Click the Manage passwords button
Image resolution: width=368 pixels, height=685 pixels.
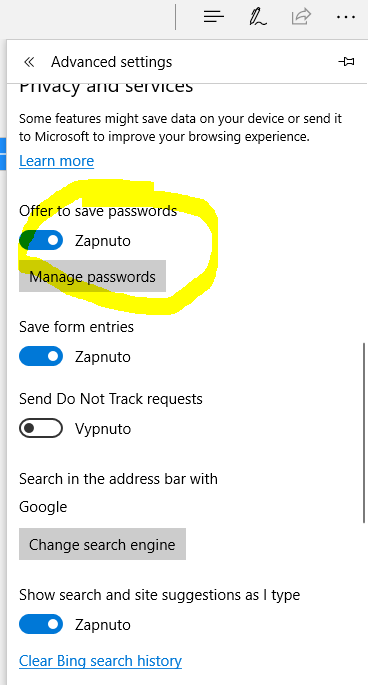[x=92, y=276]
